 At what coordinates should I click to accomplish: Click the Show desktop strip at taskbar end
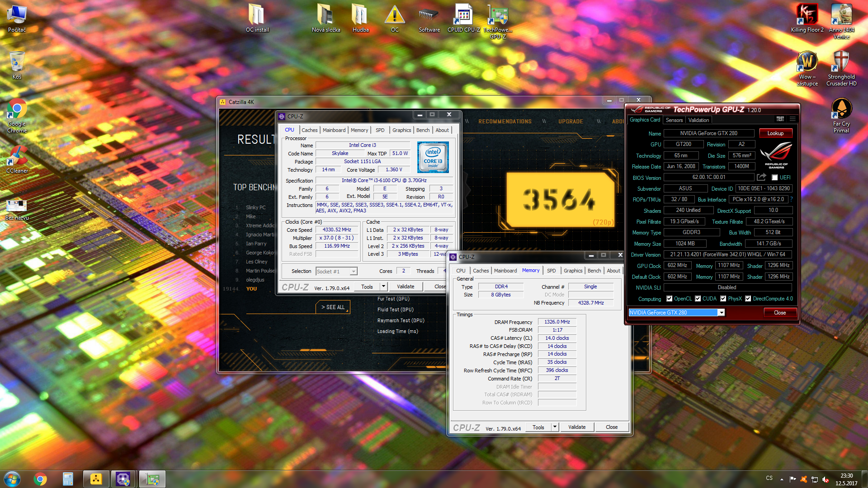(864, 479)
